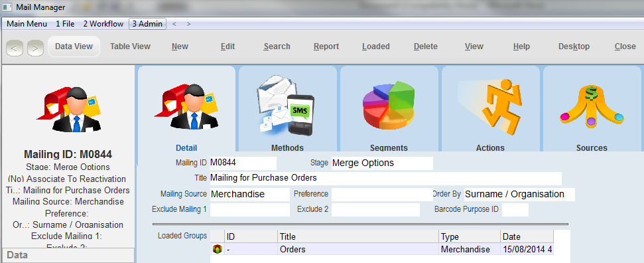Switch to Table View
Viewport: 644px width, 263px height.
(x=130, y=46)
